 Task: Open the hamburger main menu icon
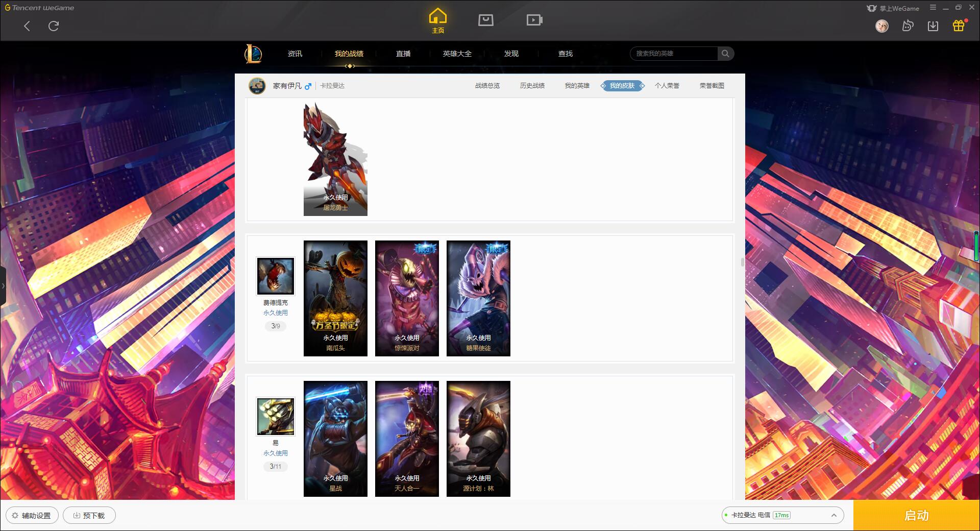click(933, 8)
